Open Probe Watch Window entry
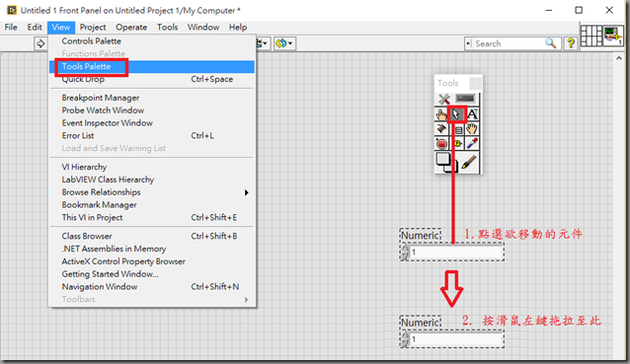Viewport: 630px width, 364px height. point(152,109)
